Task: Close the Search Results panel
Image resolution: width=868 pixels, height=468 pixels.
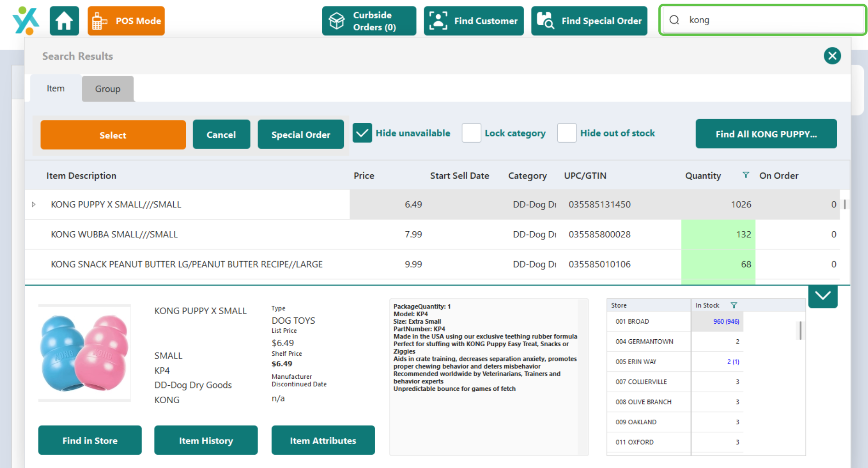Action: [x=832, y=56]
